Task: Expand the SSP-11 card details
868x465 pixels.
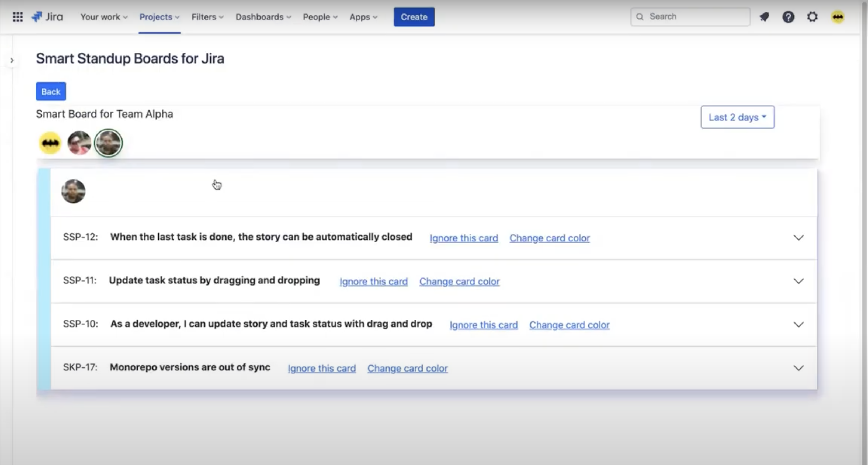Action: tap(798, 281)
